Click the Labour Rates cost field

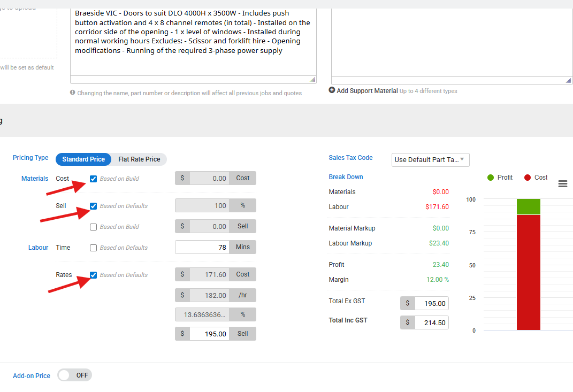coord(209,274)
